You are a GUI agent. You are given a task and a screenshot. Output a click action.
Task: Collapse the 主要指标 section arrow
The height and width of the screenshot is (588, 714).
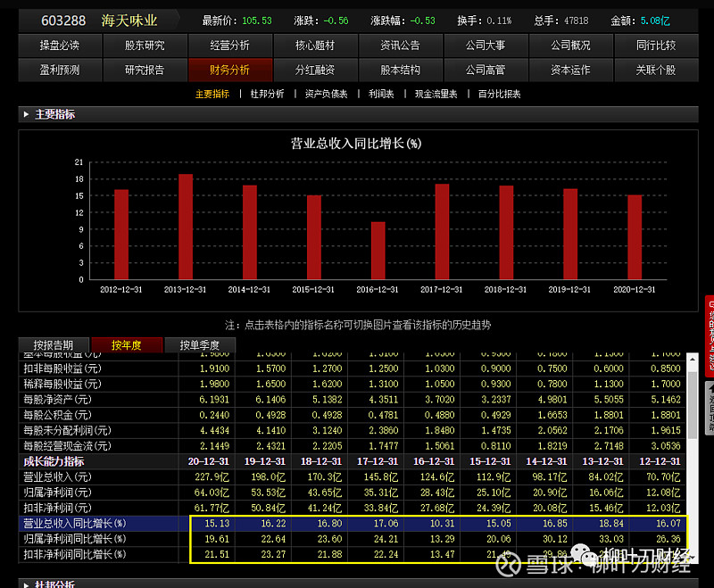tap(26, 114)
